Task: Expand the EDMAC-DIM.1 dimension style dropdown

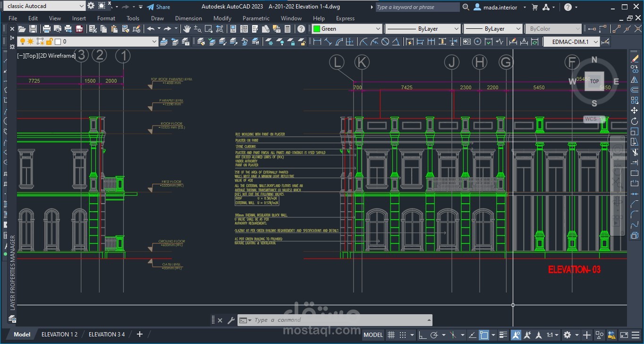Action: tap(596, 42)
